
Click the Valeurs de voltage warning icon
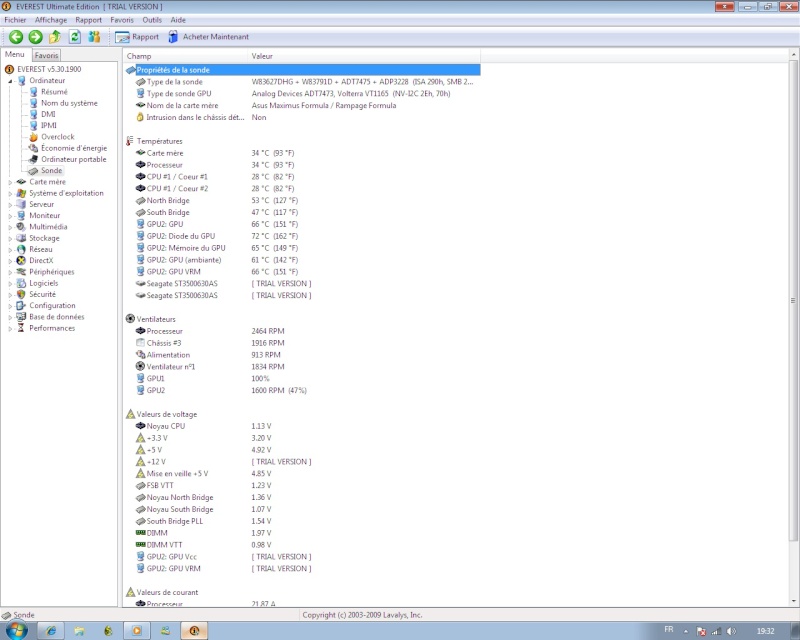point(130,414)
